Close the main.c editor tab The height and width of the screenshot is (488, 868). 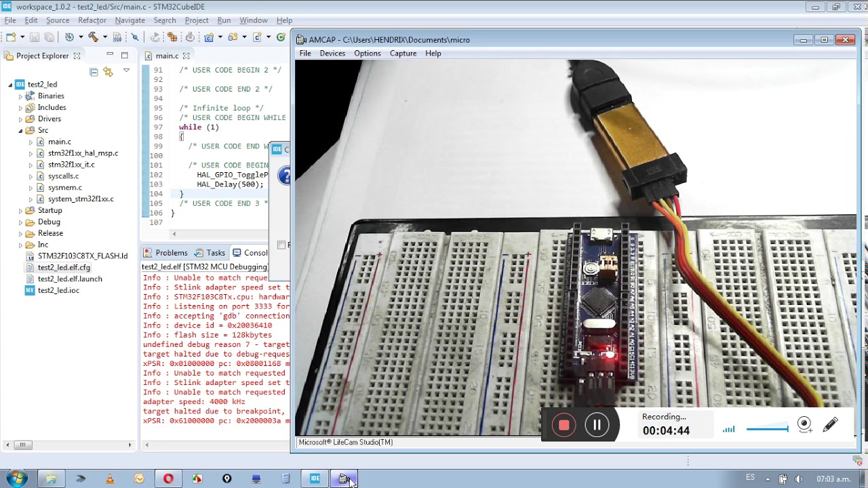[x=186, y=56]
